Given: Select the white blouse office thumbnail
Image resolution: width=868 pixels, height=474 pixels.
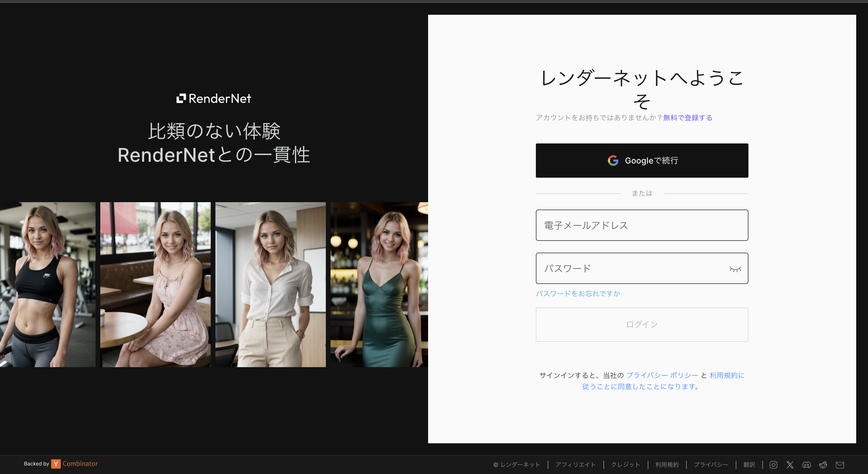Looking at the screenshot, I should (x=270, y=284).
